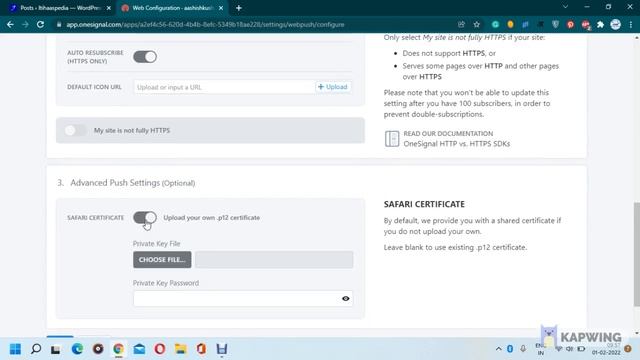
Task: Open Windows taskbar search
Action: (36, 349)
